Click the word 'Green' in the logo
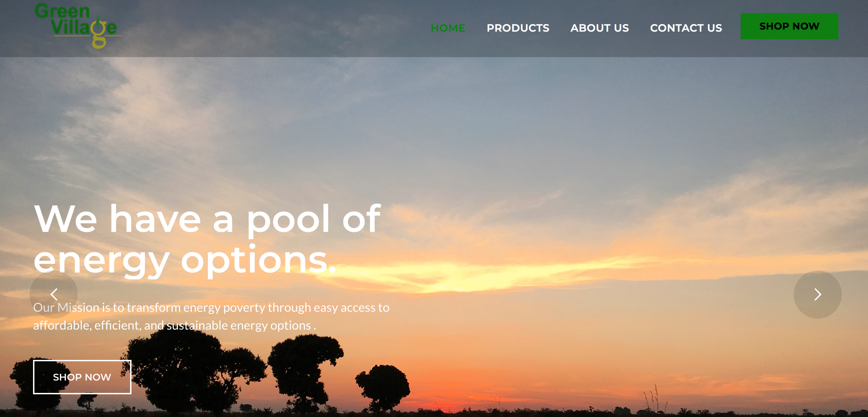The image size is (868, 417). [62, 11]
